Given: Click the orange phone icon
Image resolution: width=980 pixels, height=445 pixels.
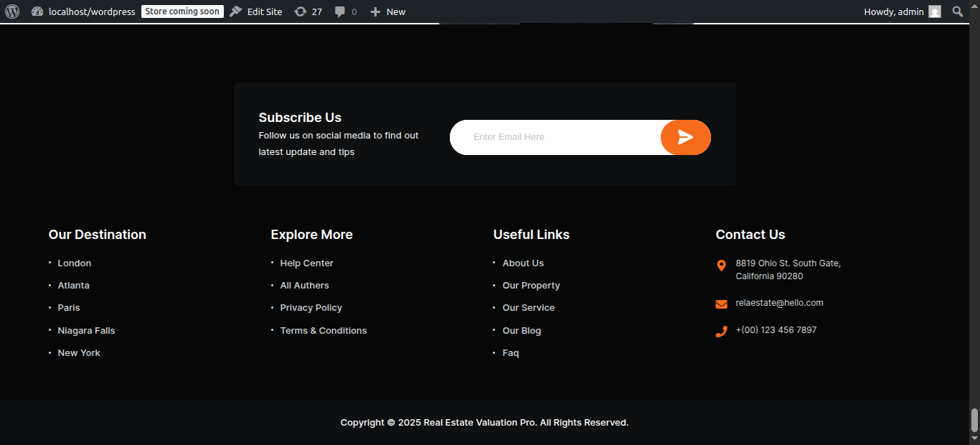Looking at the screenshot, I should point(721,332).
